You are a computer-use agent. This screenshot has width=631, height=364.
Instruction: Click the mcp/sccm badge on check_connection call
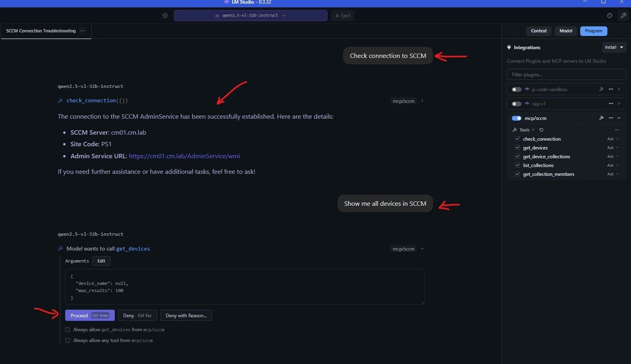(x=404, y=101)
